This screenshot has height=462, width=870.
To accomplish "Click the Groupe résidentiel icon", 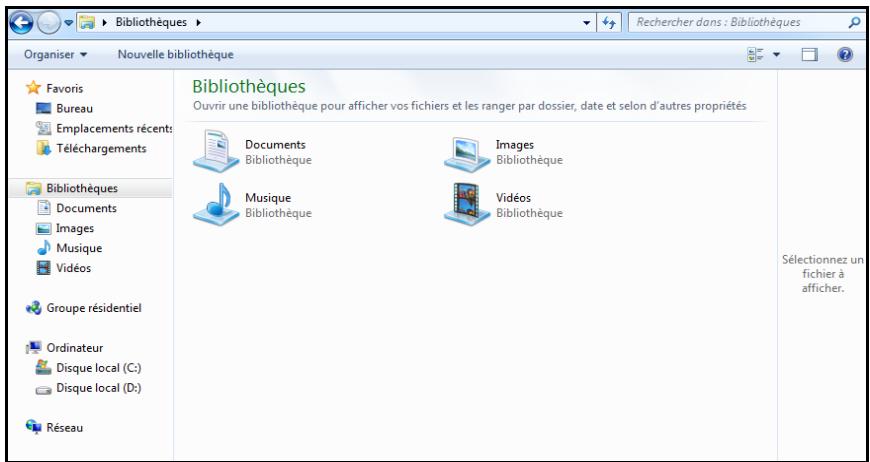I will click(34, 308).
